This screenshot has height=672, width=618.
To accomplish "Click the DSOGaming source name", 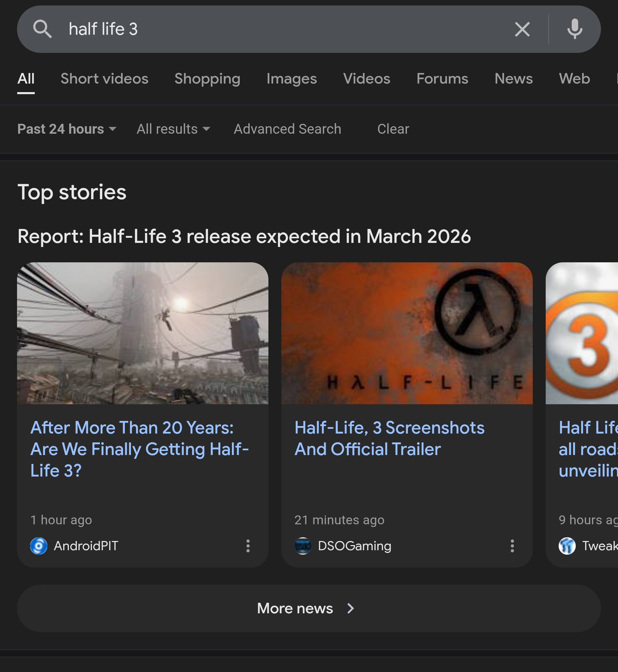I will click(355, 546).
